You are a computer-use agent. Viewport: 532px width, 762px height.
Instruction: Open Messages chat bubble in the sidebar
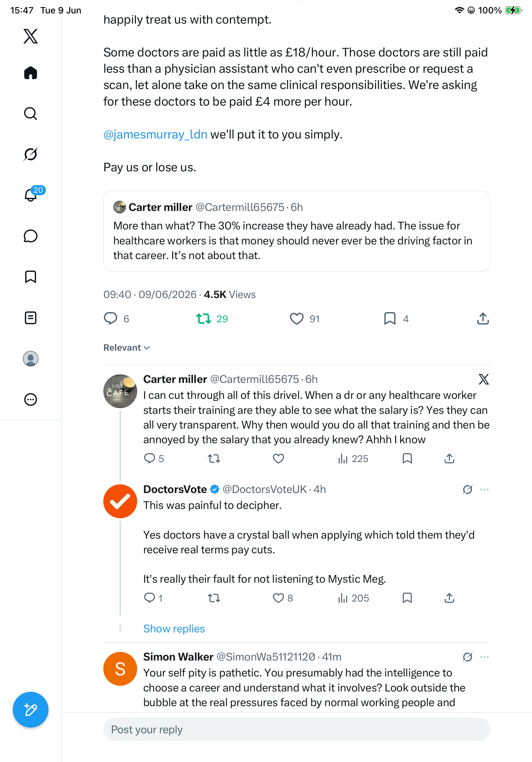tap(31, 236)
